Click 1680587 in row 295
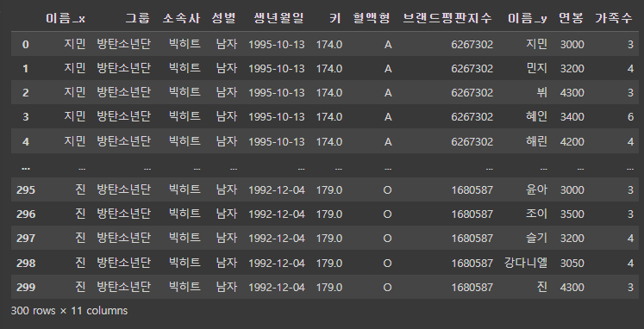 (x=472, y=190)
